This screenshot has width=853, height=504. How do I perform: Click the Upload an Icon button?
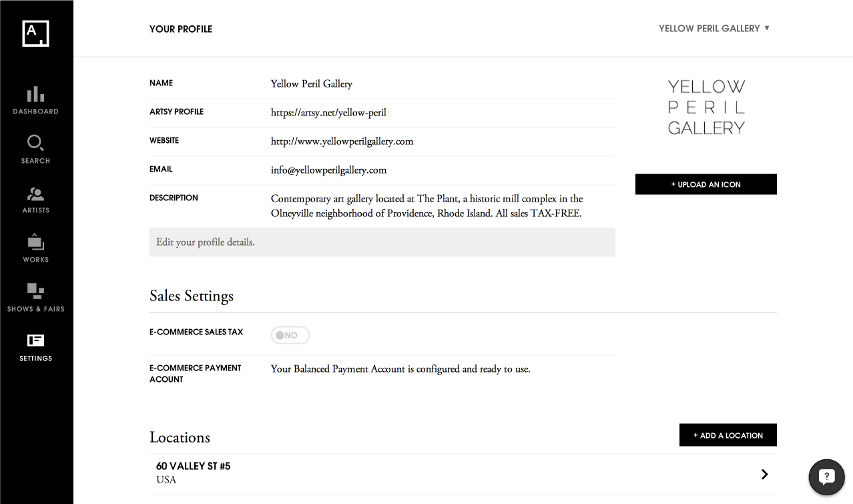705,184
